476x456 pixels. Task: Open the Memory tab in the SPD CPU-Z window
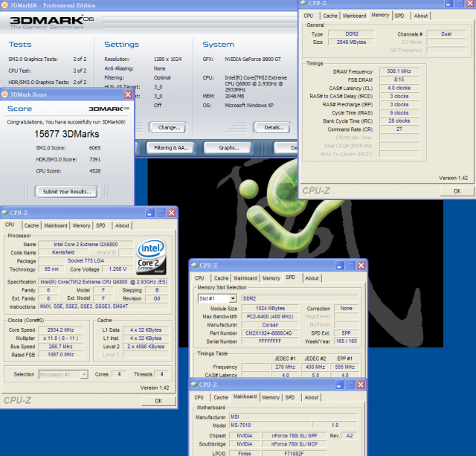tap(271, 278)
